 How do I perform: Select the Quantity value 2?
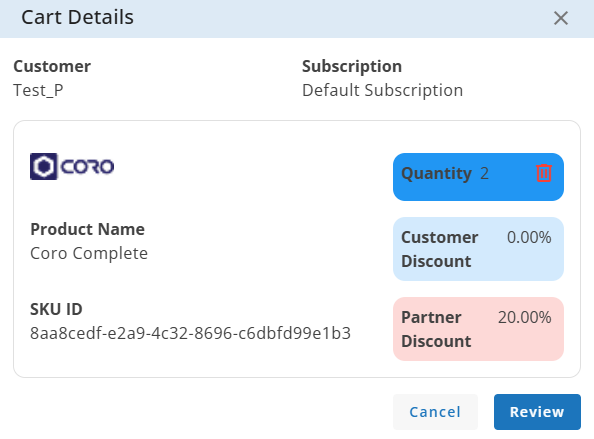485,173
